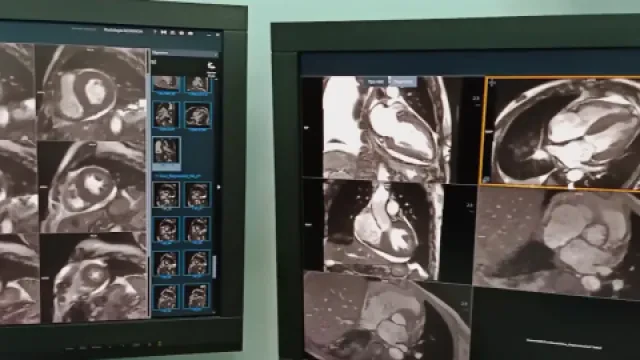This screenshot has height=360, width=640.
Task: Select the bottom-left grainy view on right monitor
Action: tap(386, 316)
